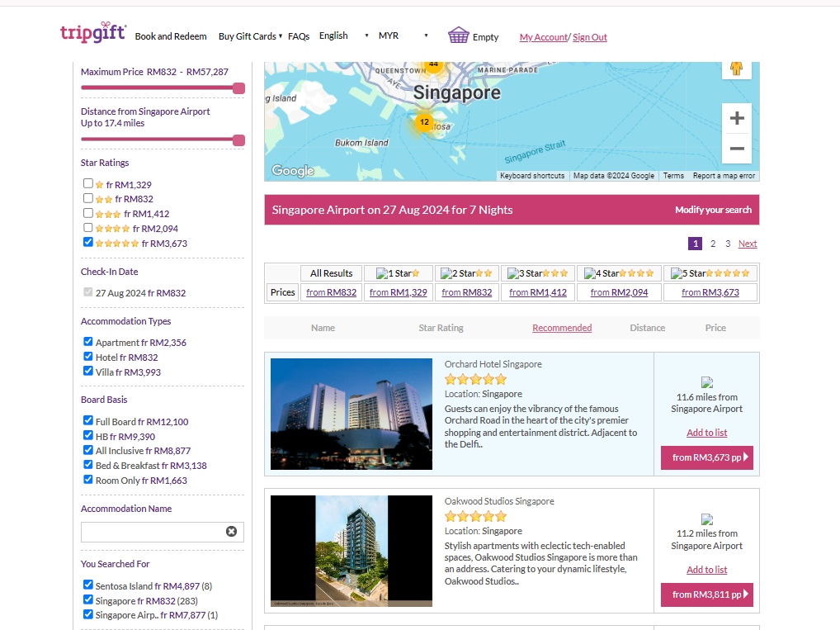Uncheck Sentosa Island fr RM4,897
Screen dimensions: 840x630
[88, 585]
